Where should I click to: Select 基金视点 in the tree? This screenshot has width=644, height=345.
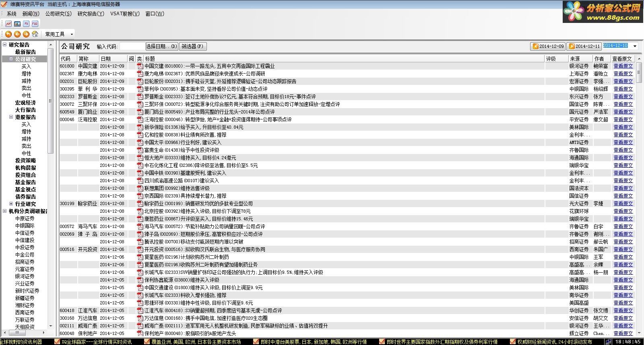tap(25, 189)
